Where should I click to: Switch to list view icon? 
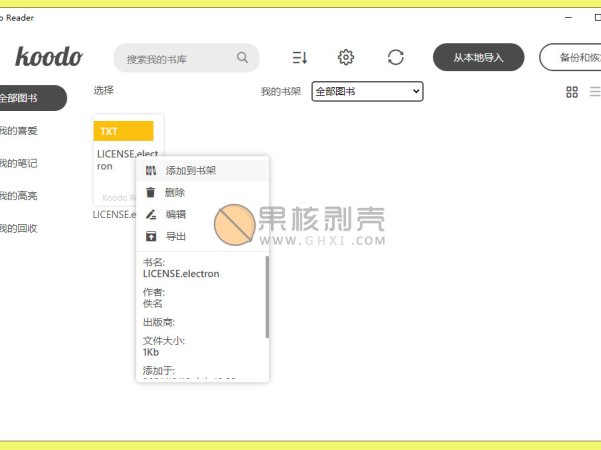pos(595,92)
